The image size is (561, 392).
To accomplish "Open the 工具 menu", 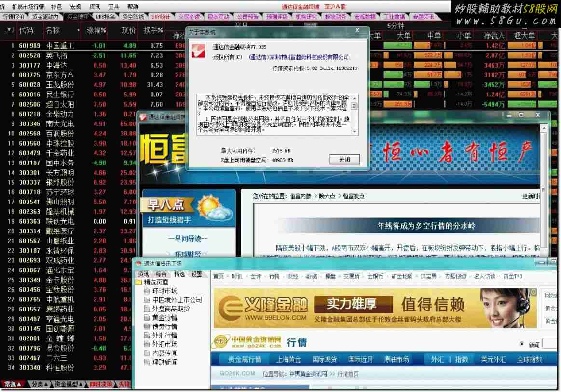I will pos(113,6).
